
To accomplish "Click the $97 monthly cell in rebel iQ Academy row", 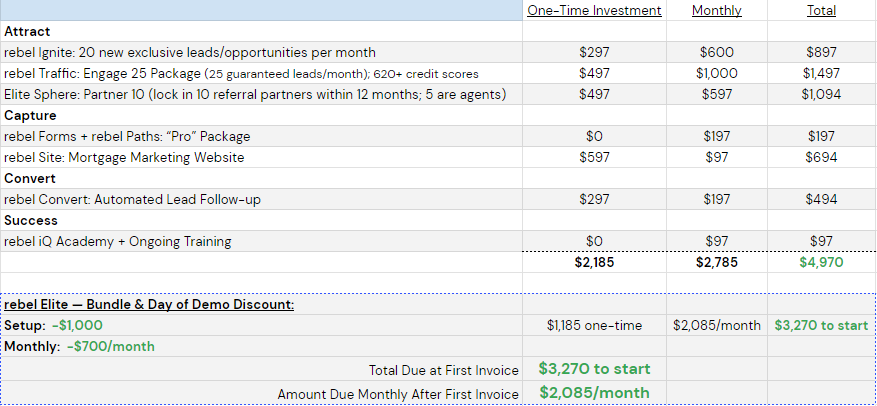I will coord(716,242).
